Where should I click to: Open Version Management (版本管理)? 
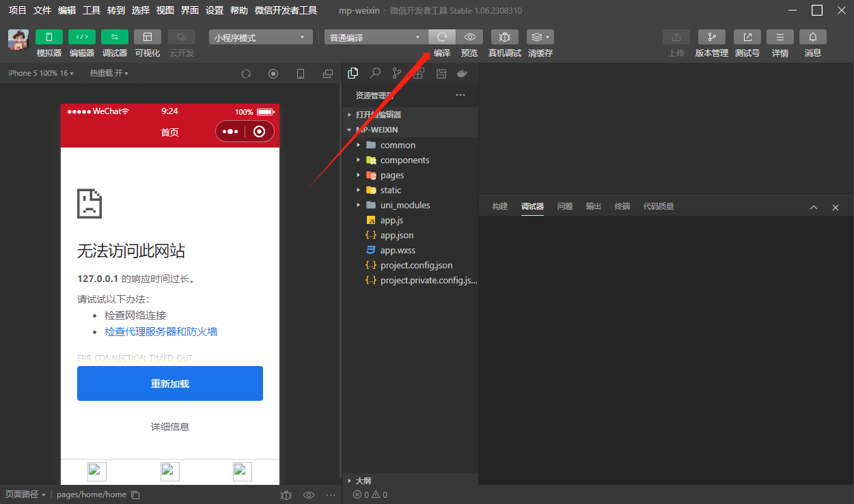pos(712,37)
